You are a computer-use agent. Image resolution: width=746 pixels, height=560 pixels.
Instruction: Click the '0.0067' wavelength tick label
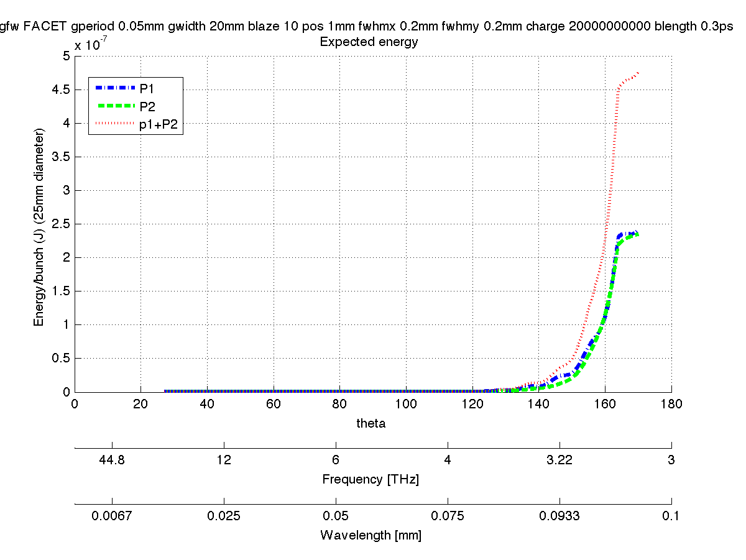(x=112, y=515)
